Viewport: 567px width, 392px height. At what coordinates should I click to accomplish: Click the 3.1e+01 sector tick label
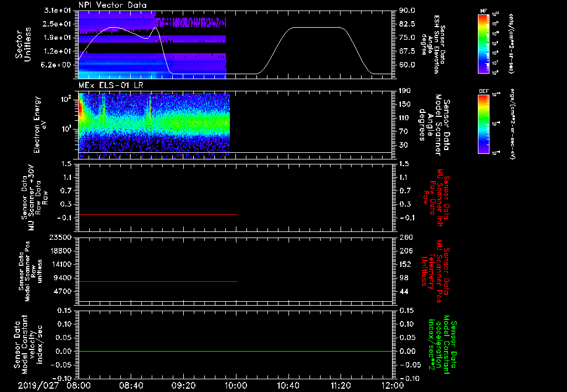click(58, 11)
